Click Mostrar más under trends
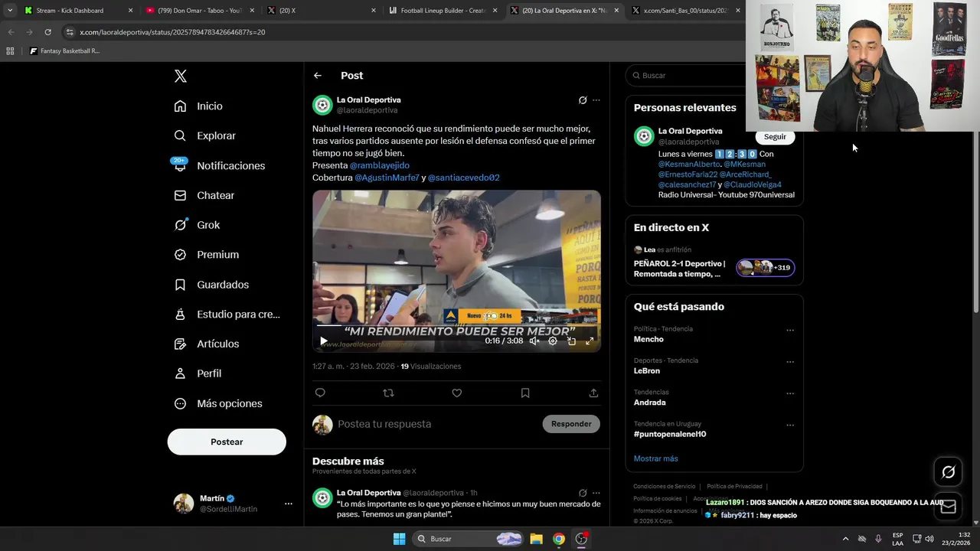 655,458
